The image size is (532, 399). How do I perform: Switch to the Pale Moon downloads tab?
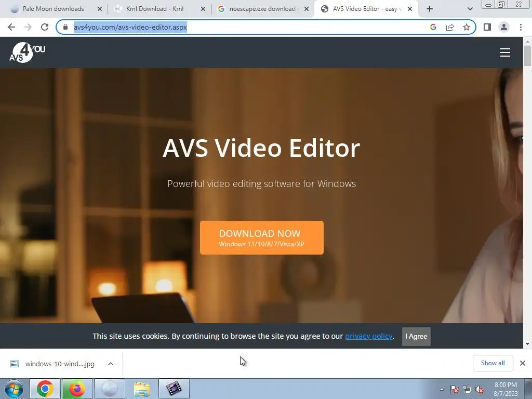53,9
